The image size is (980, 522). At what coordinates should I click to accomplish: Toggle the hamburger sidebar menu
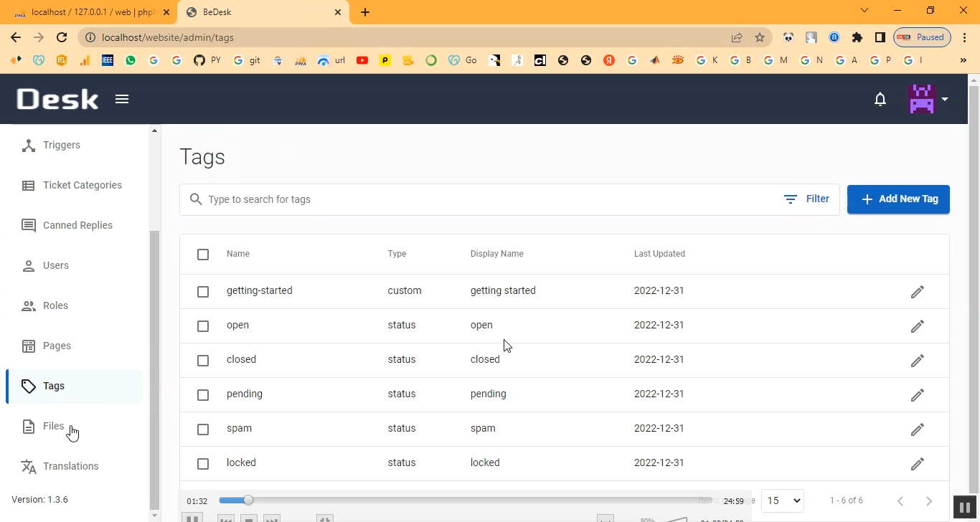pyautogui.click(x=122, y=99)
